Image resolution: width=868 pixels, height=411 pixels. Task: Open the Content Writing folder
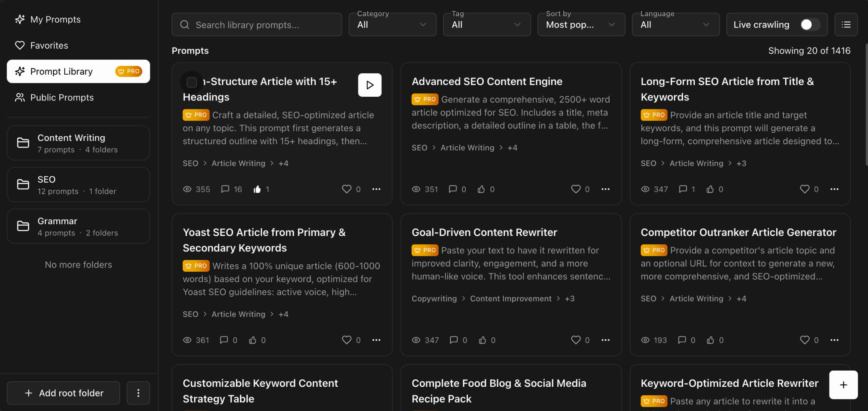78,143
